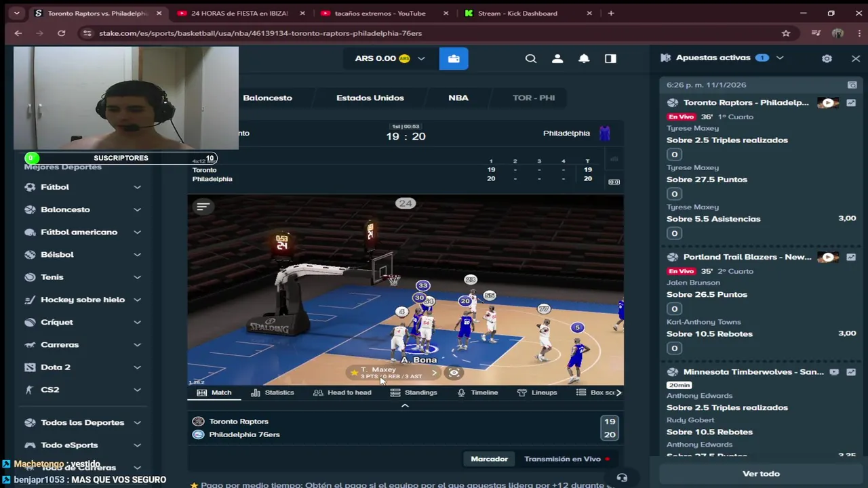The image size is (868, 488).
Task: Click the bar chart icon beside the scoreboard
Action: coord(614,159)
